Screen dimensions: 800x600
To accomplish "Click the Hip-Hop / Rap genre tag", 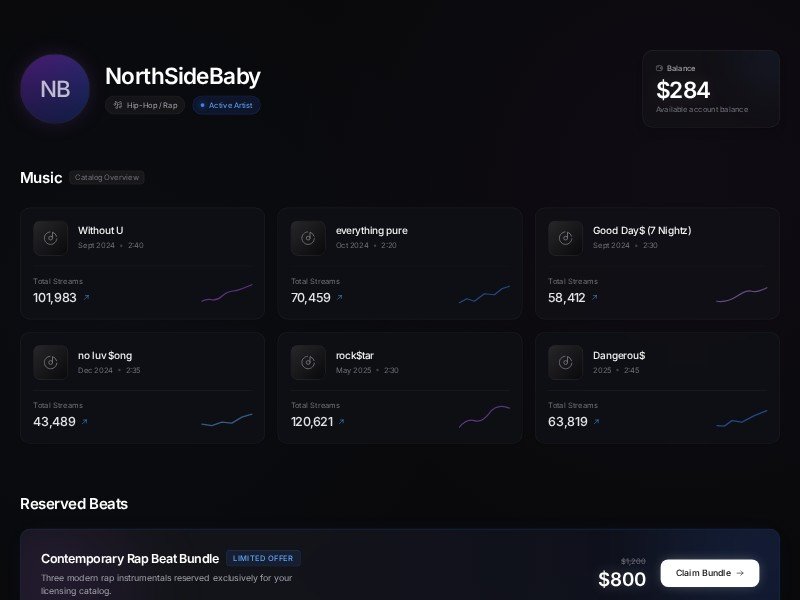I will [x=145, y=105].
